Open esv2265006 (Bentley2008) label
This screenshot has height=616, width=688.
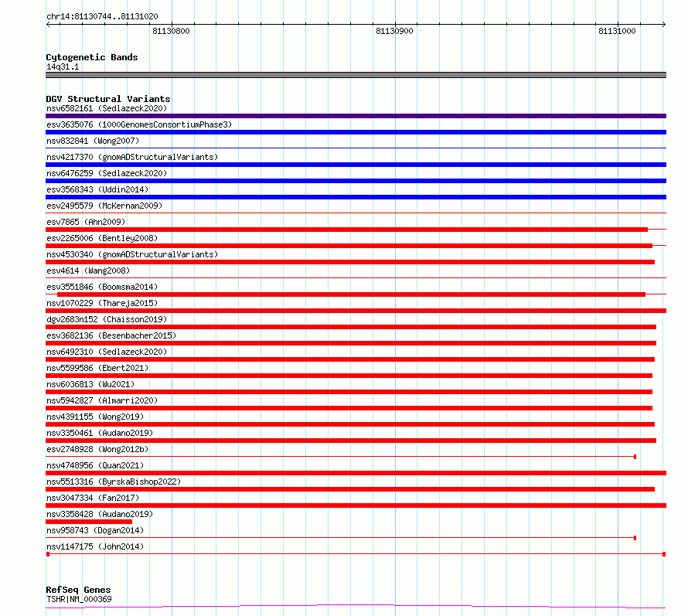(102, 238)
